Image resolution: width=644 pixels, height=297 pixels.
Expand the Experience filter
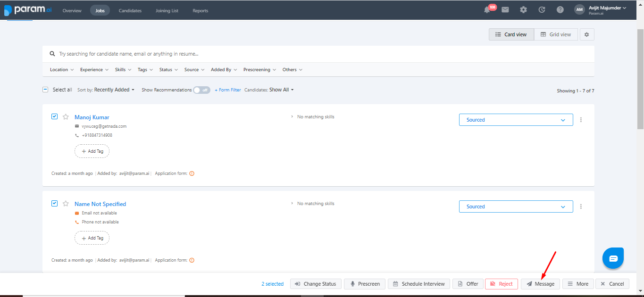[94, 70]
